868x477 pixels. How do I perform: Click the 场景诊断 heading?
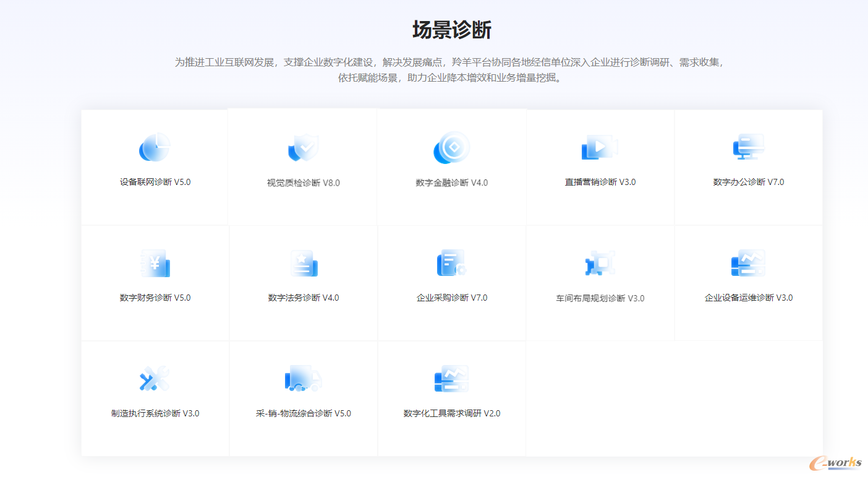[x=452, y=30]
